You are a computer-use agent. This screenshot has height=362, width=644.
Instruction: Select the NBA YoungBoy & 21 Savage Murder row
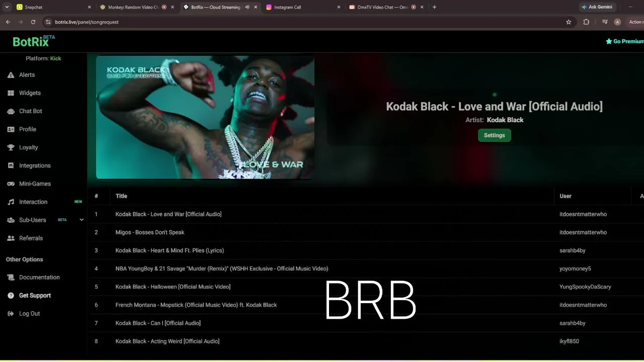365,268
